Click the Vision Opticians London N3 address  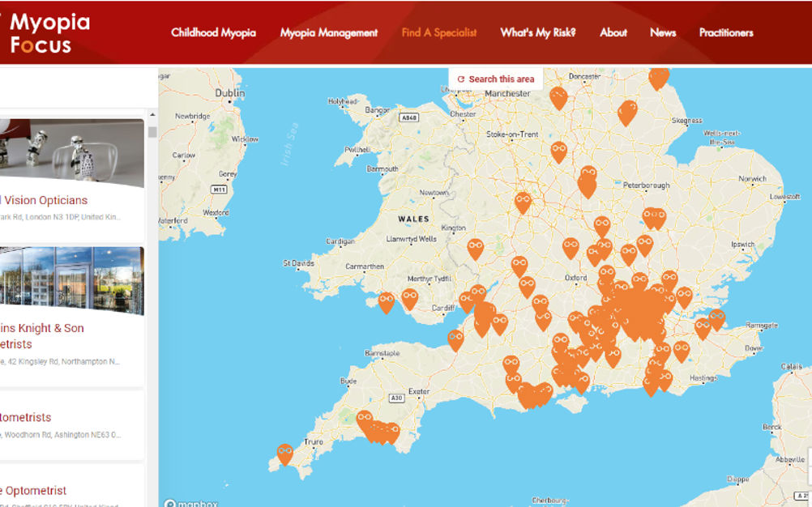pyautogui.click(x=59, y=217)
